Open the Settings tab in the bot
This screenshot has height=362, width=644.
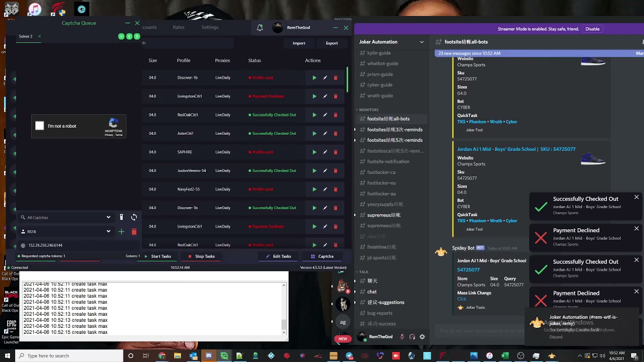coord(210,27)
